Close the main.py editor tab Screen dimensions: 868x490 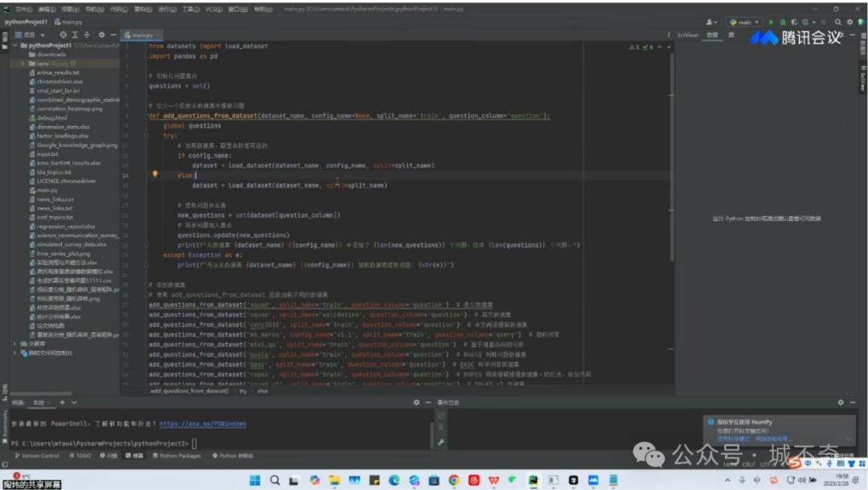point(158,35)
